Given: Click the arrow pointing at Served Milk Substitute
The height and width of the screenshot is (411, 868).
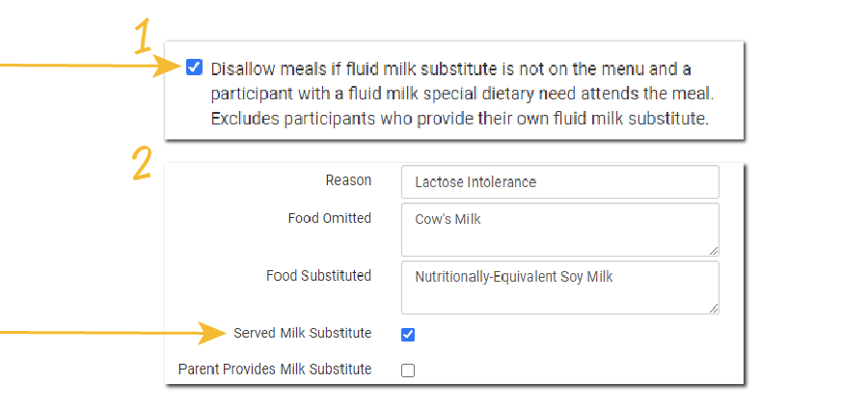Looking at the screenshot, I should pos(116,334).
